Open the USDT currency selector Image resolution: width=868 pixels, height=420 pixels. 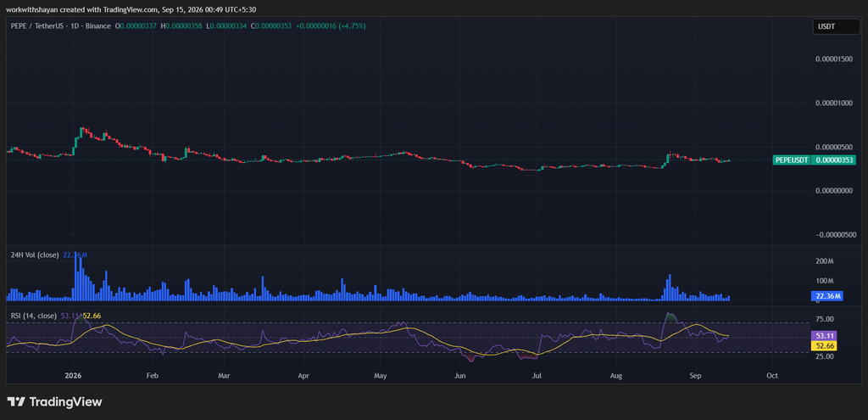click(x=836, y=27)
